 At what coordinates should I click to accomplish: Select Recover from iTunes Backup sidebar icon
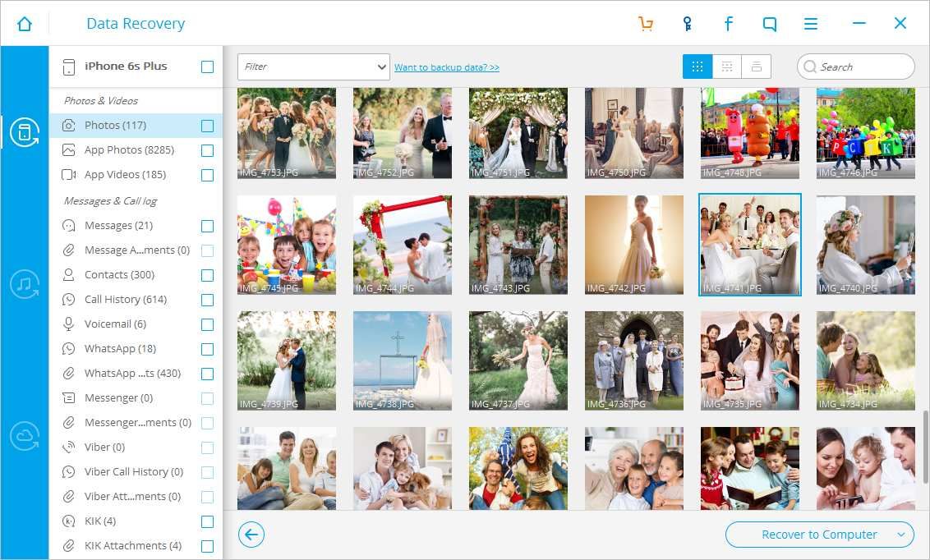[x=25, y=284]
